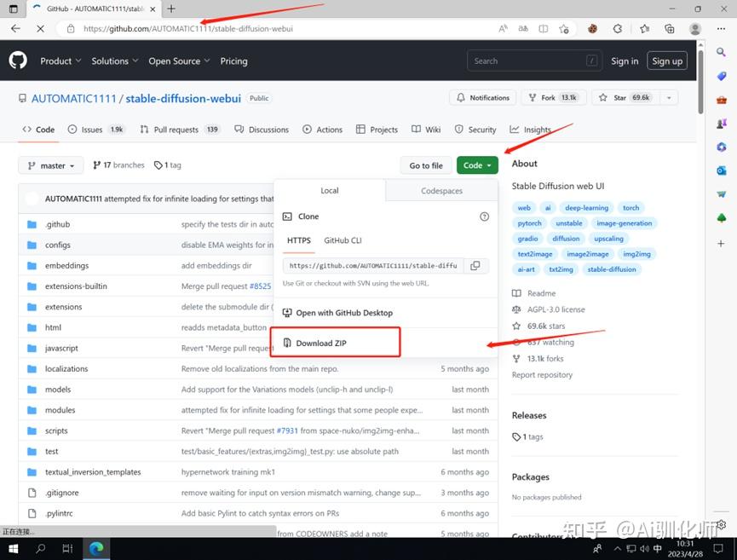The height and width of the screenshot is (560, 737).
Task: Open Task View on taskbar
Action: click(67, 548)
